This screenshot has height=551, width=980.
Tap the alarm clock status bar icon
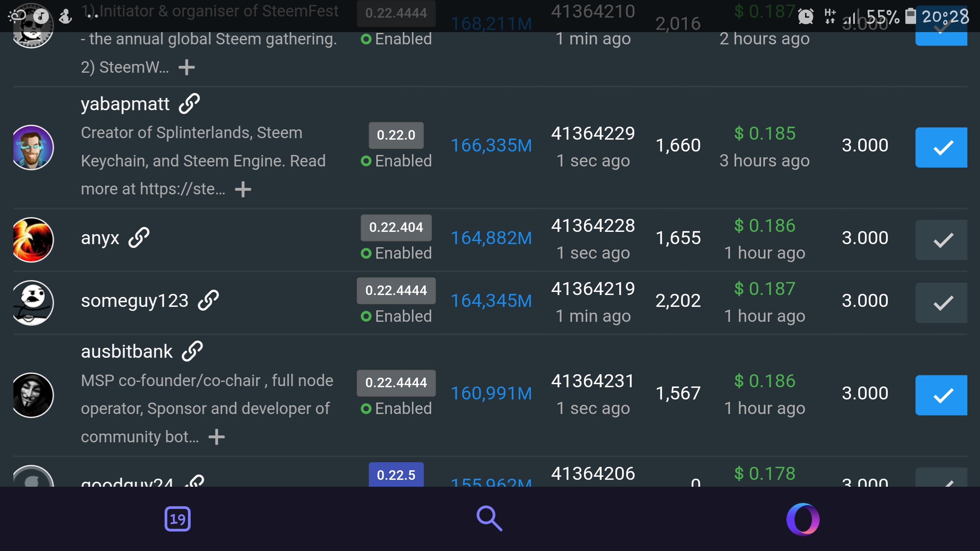click(805, 16)
